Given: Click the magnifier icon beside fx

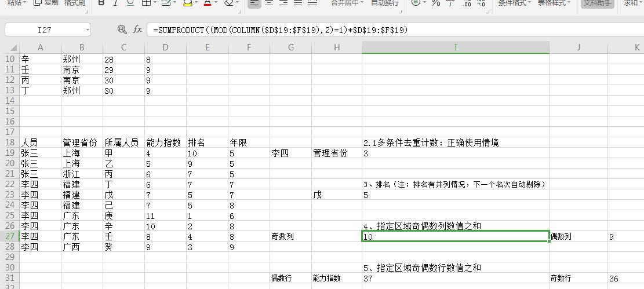Looking at the screenshot, I should coord(122,30).
